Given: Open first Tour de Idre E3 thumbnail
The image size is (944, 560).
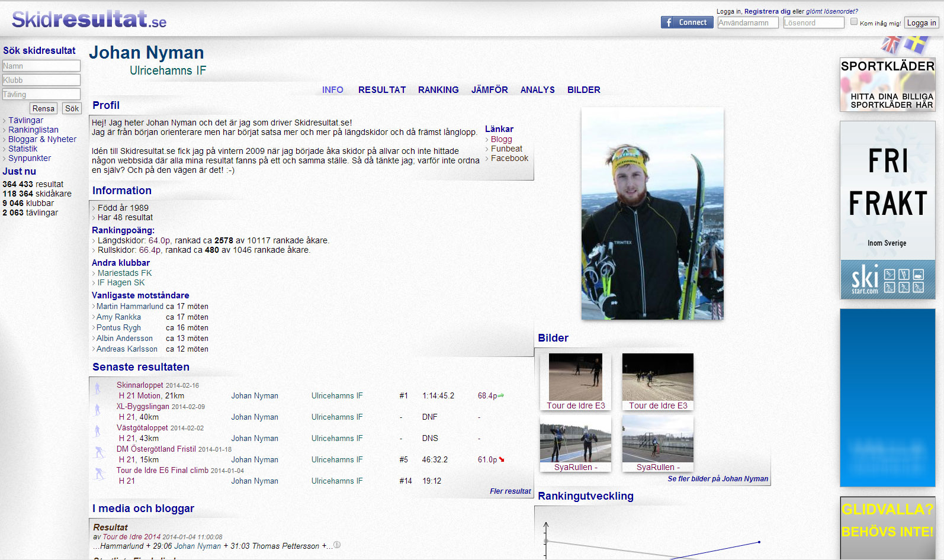Looking at the screenshot, I should coord(575,378).
